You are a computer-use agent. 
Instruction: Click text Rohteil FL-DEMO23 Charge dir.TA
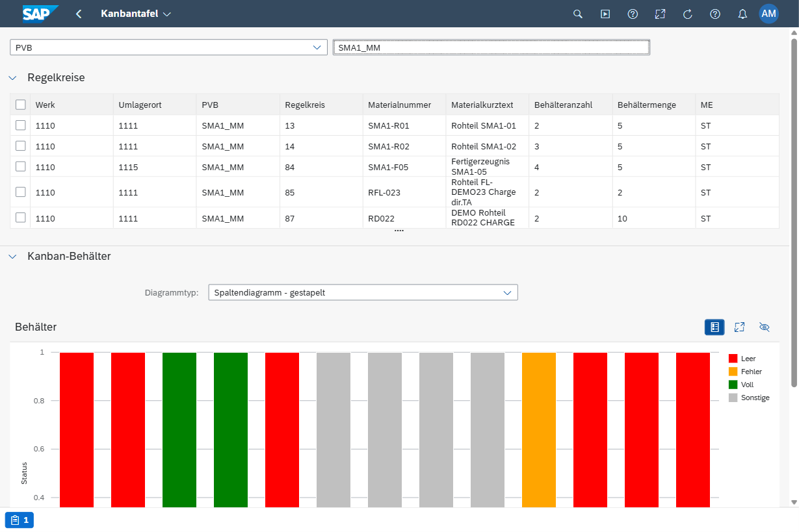click(484, 192)
